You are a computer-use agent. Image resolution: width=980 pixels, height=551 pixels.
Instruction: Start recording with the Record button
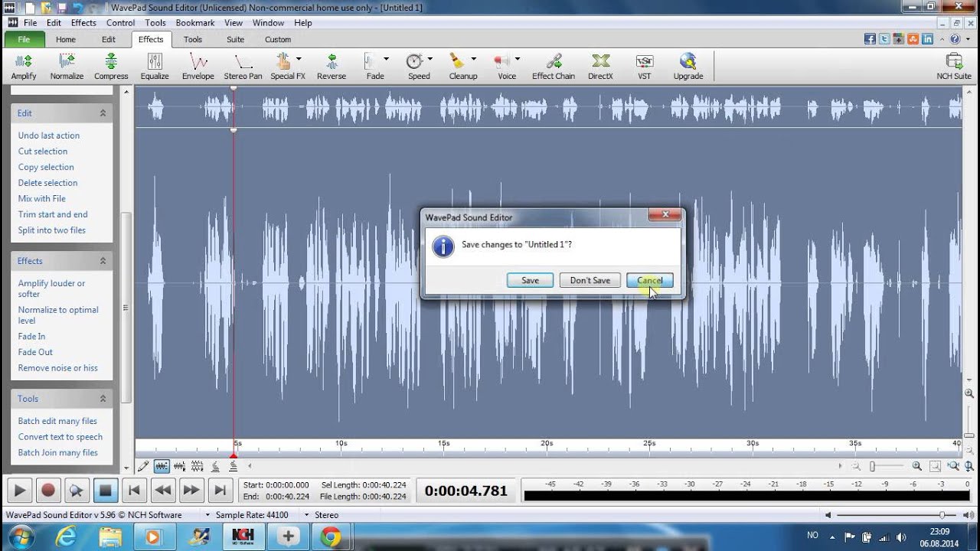pos(48,491)
